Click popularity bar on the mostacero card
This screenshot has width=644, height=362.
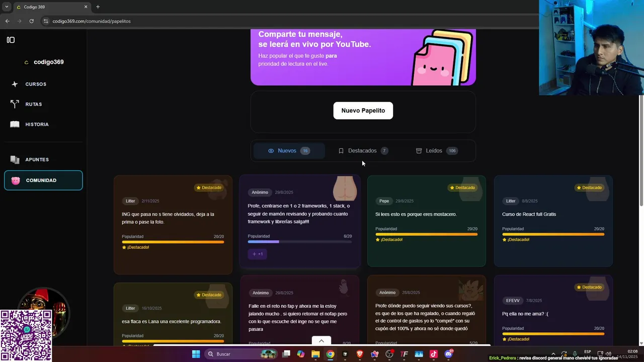pyautogui.click(x=426, y=234)
